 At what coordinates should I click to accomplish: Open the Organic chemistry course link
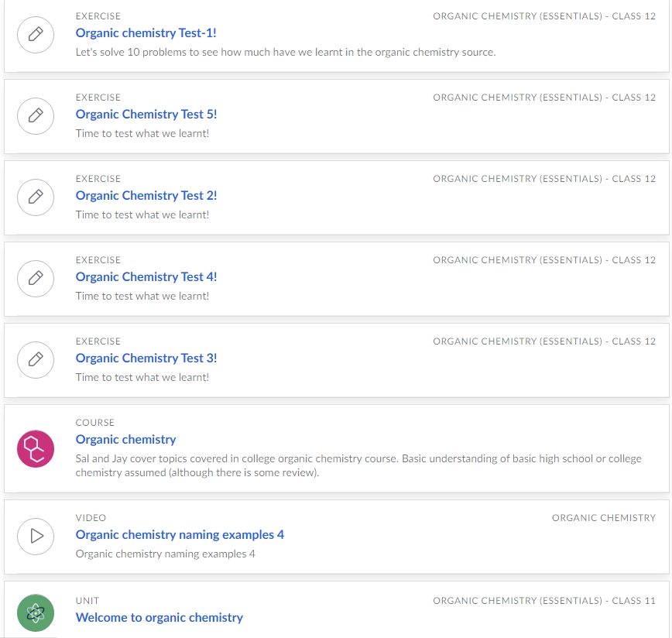pyautogui.click(x=125, y=440)
